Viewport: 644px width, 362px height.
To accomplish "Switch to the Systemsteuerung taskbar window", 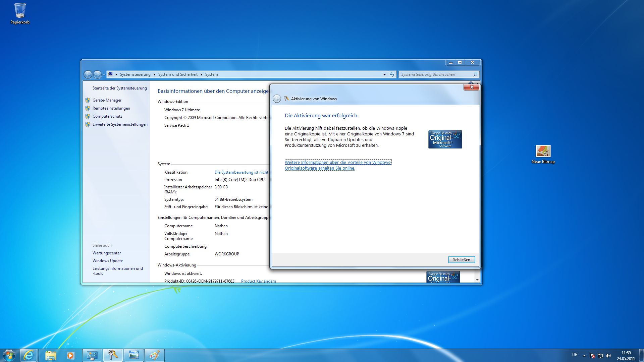I will [92, 355].
